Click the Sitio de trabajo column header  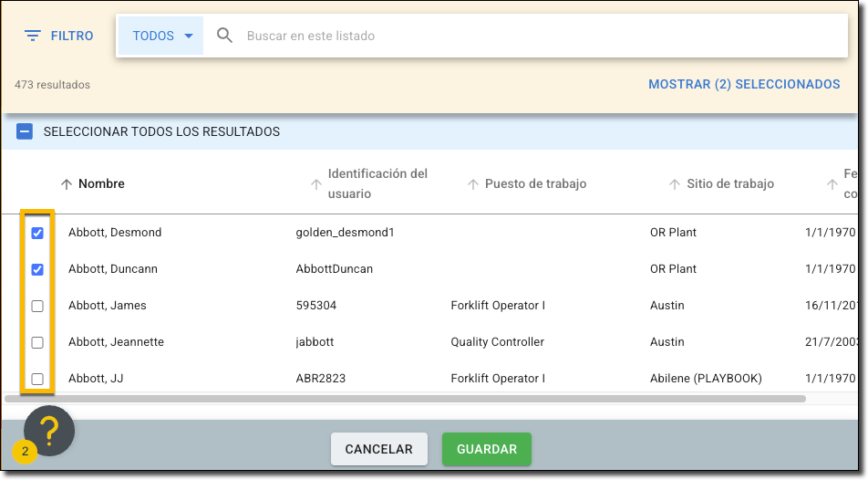730,184
